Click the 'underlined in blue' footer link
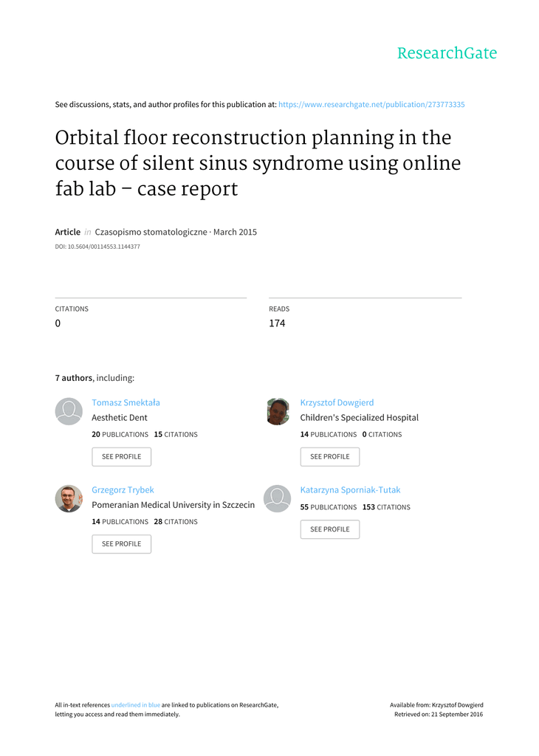This screenshot has height=756, width=539. 135,705
